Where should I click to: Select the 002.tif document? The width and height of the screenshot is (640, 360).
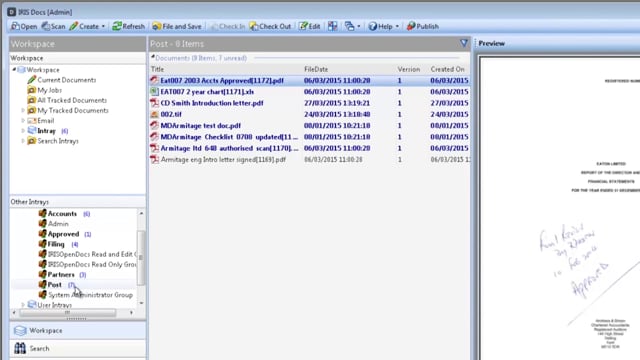[309, 115]
